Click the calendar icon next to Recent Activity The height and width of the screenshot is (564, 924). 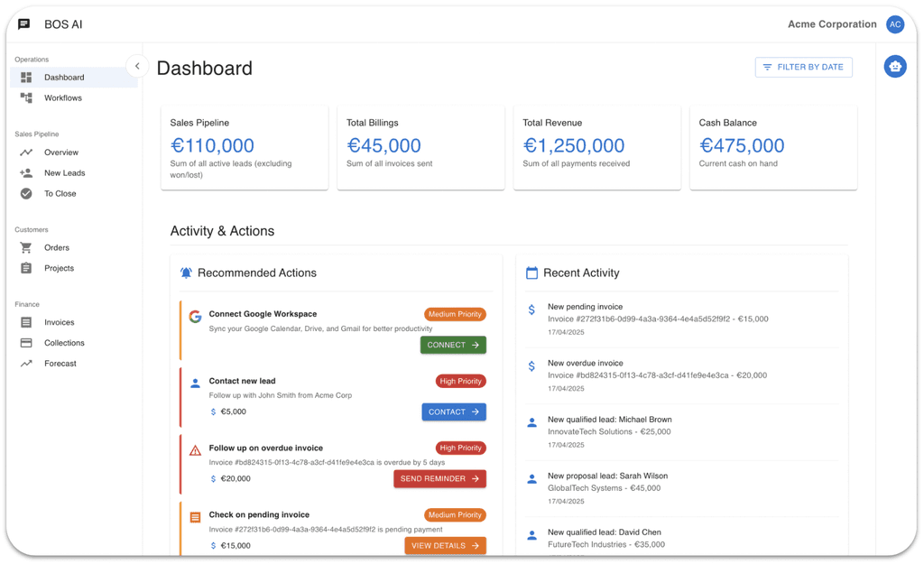(x=531, y=273)
